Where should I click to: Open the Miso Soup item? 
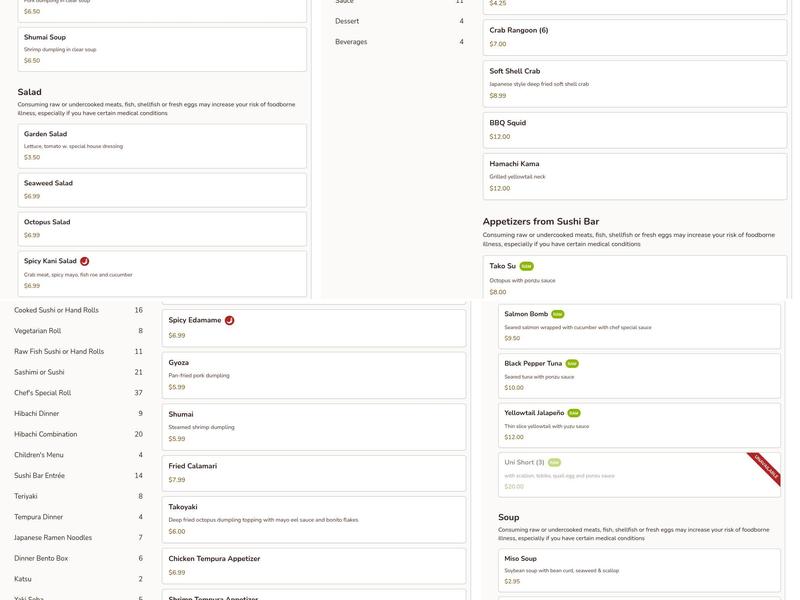(639, 569)
